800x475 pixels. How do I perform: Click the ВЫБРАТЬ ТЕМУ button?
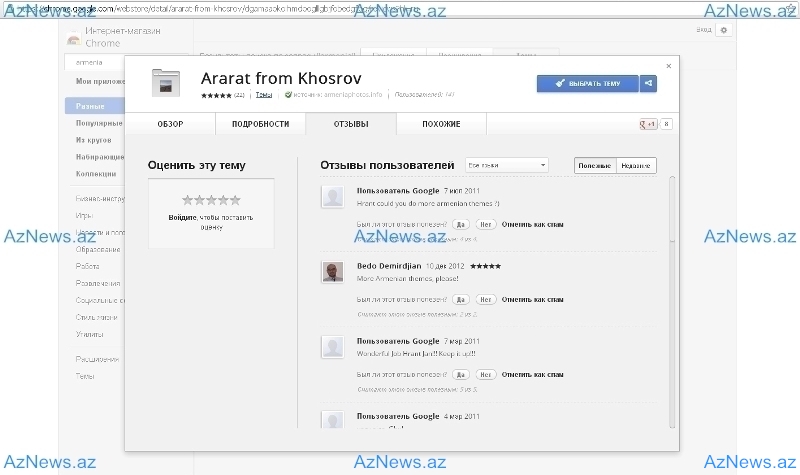(588, 83)
